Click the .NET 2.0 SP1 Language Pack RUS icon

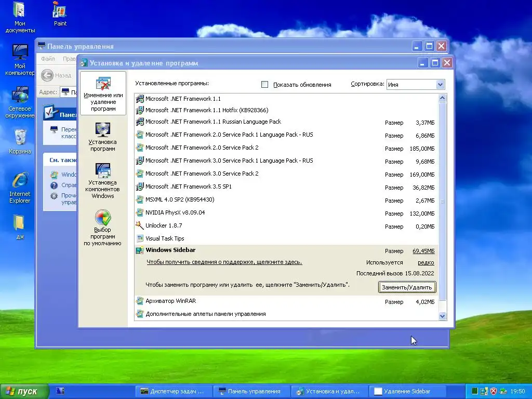[139, 135]
